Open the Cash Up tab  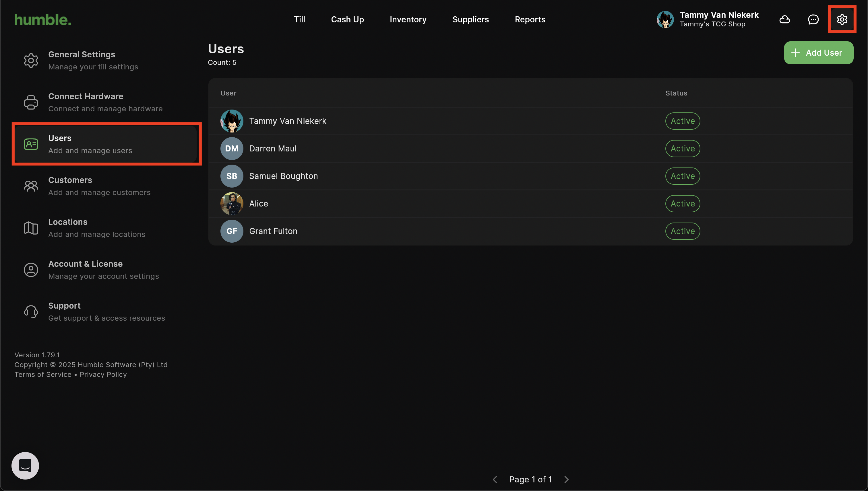[347, 20]
